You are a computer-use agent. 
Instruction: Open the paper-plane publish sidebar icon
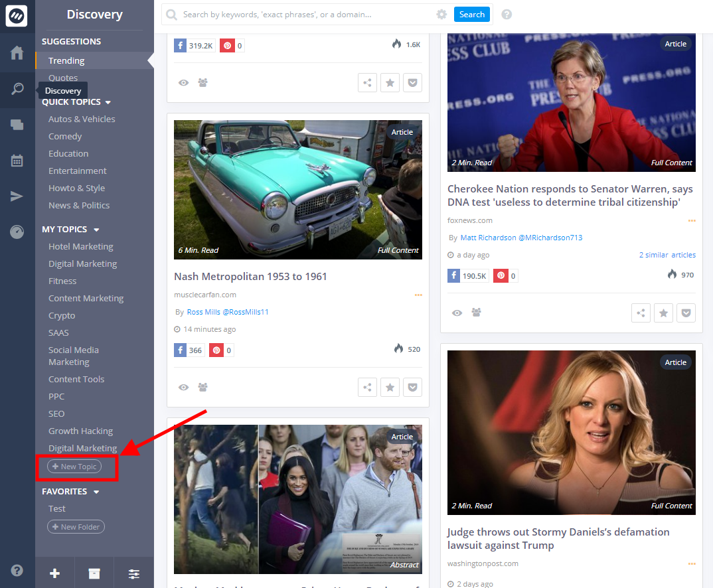click(x=17, y=196)
